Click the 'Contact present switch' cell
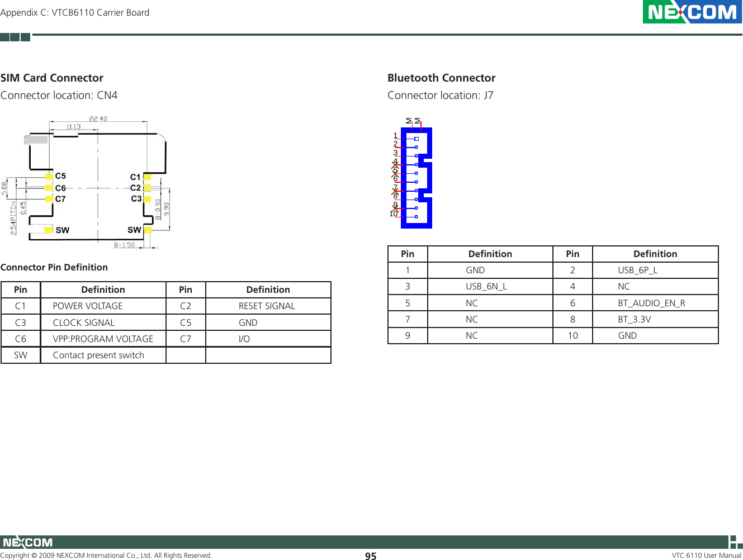The height and width of the screenshot is (560, 743). click(x=103, y=355)
